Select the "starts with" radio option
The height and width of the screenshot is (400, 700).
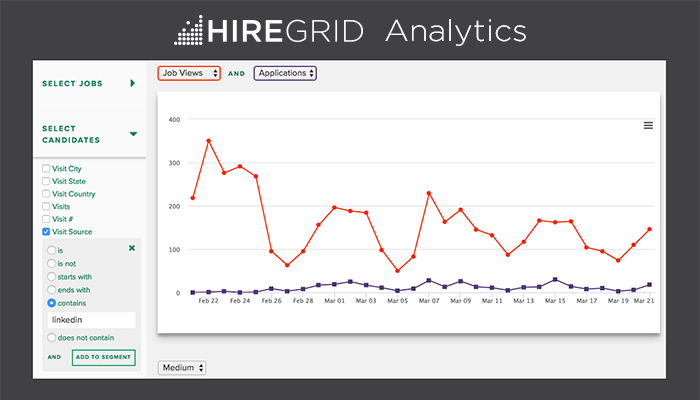pyautogui.click(x=52, y=277)
